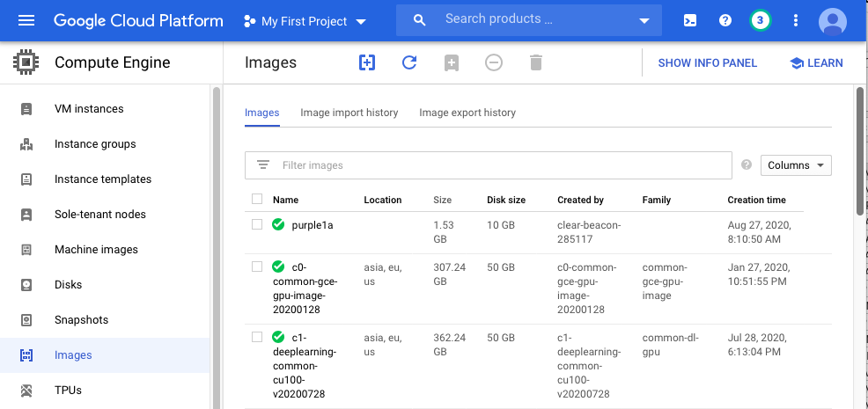Screen dimensions: 868x409
Task: Open the hamburger navigation menu
Action: pos(26,20)
